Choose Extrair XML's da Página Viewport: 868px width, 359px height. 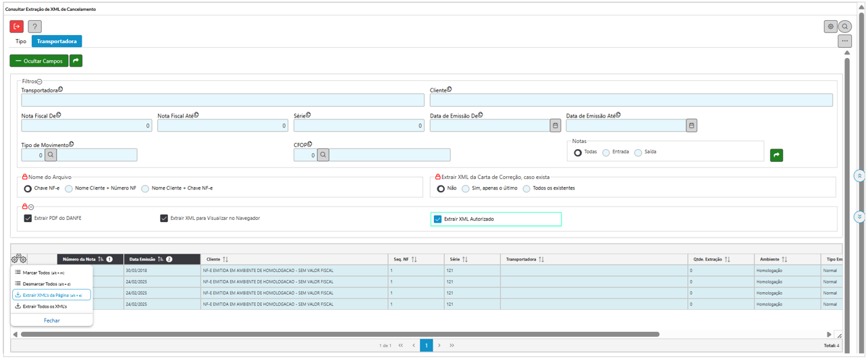[x=52, y=295]
